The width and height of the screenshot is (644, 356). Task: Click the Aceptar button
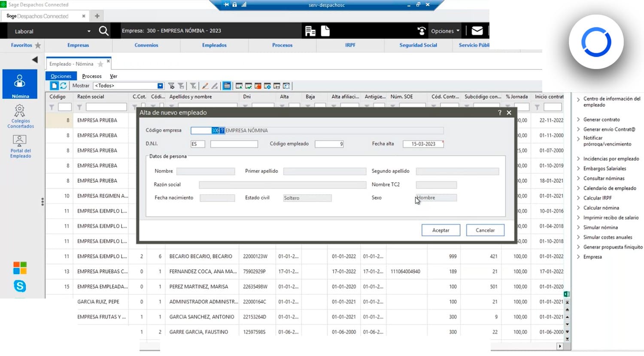pos(440,230)
